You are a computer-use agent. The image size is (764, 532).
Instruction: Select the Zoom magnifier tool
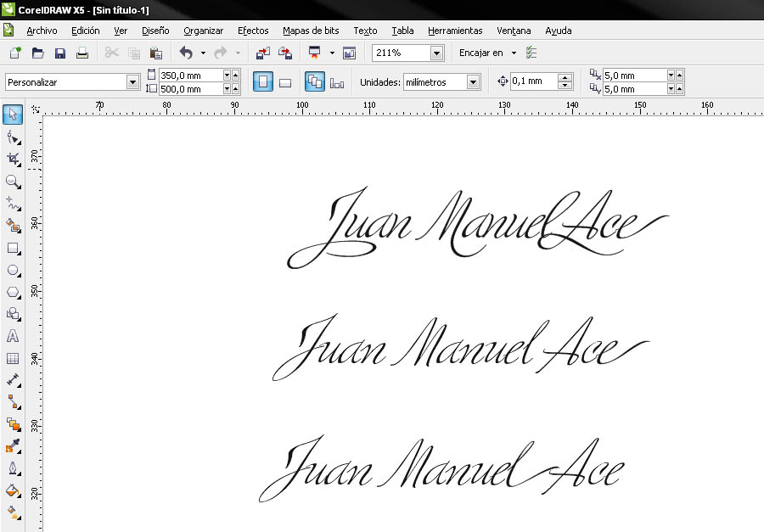13,181
